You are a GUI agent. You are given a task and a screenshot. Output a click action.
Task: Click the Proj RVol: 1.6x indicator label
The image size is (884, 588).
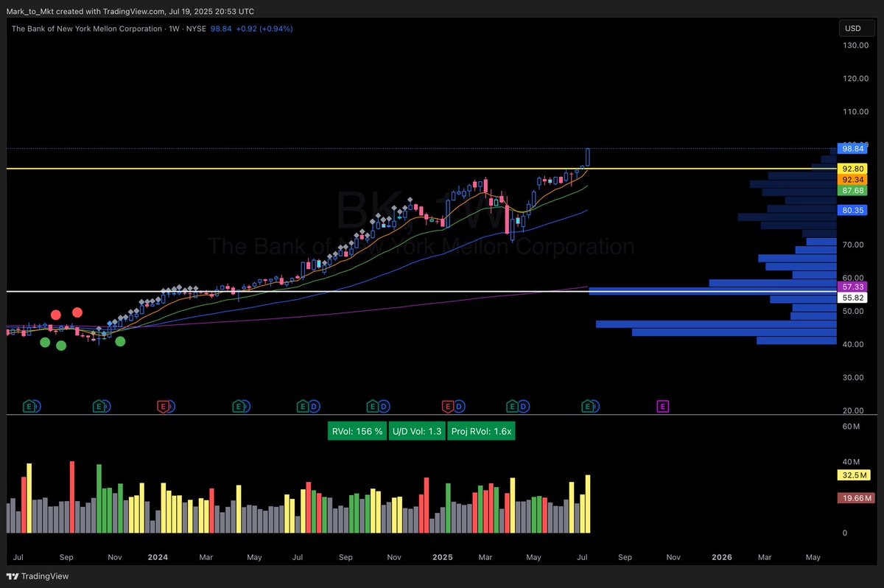tap(481, 432)
